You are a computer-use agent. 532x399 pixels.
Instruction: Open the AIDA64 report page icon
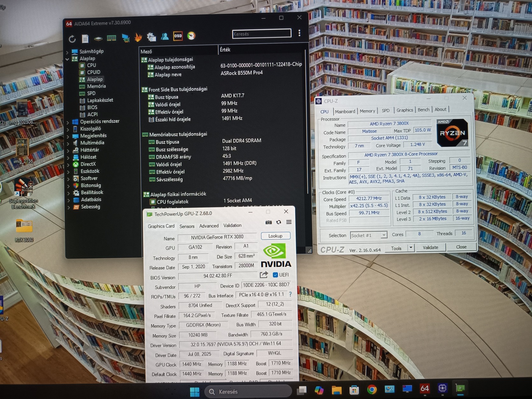(85, 39)
